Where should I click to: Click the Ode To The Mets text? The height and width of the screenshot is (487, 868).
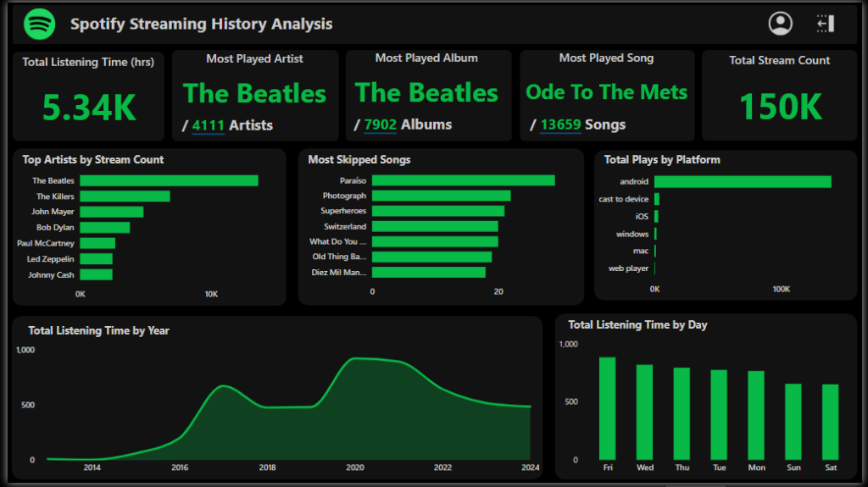click(x=607, y=91)
